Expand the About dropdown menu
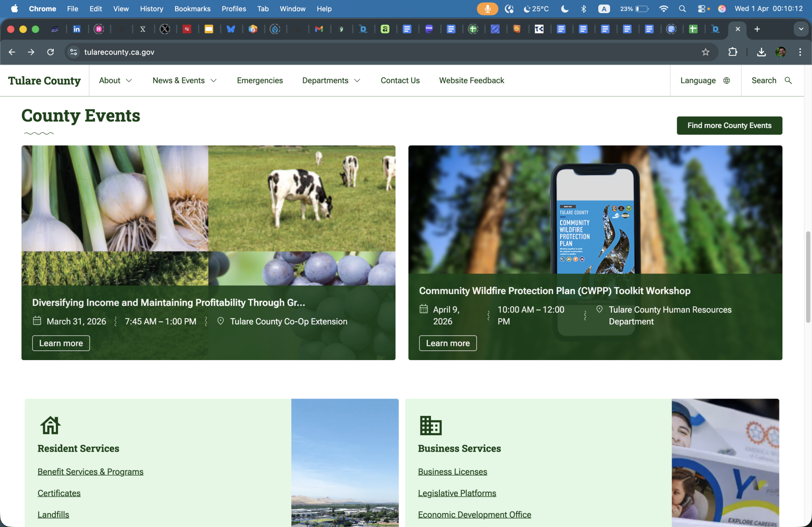This screenshot has width=812, height=527. (x=115, y=81)
